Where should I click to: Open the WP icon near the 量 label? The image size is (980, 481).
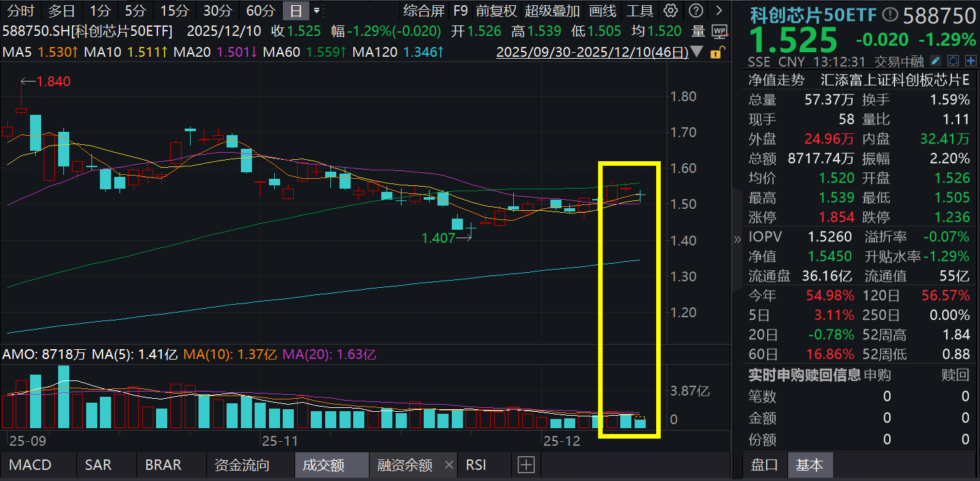point(719,31)
